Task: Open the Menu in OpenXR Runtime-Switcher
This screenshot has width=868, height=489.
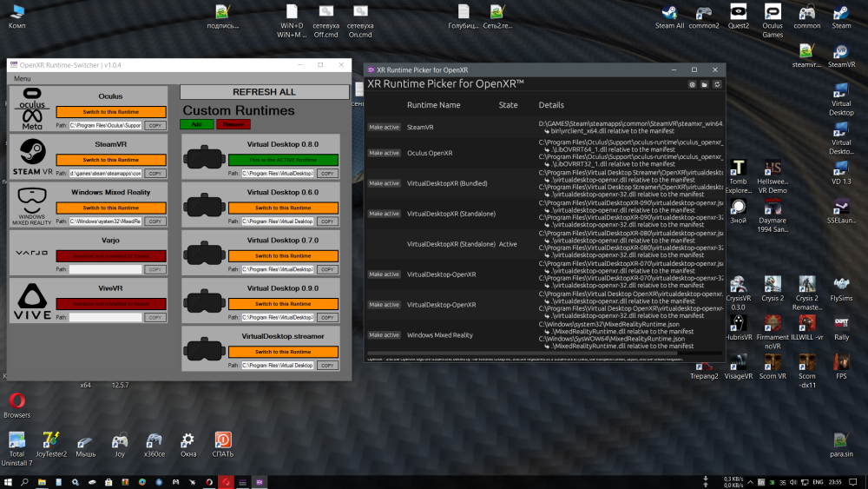Action: point(23,79)
